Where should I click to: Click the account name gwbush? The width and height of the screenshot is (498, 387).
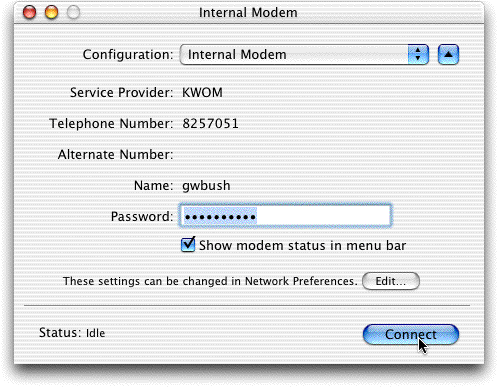coord(206,186)
